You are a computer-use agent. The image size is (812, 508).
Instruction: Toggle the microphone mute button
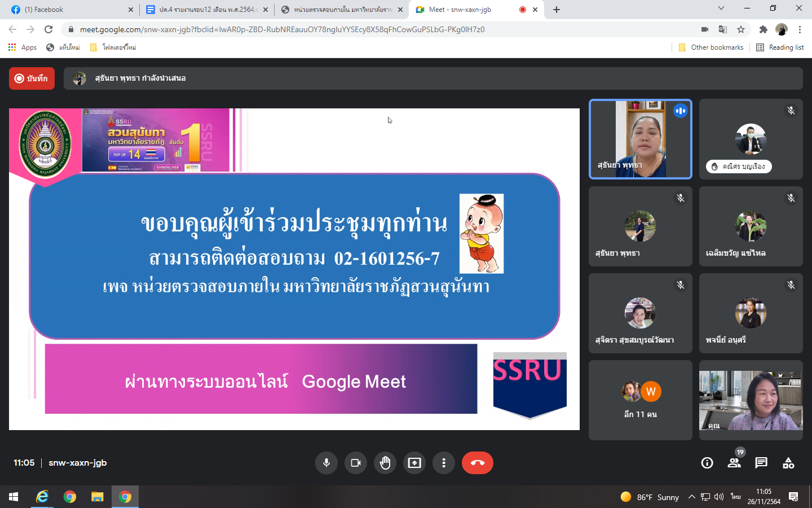(326, 463)
